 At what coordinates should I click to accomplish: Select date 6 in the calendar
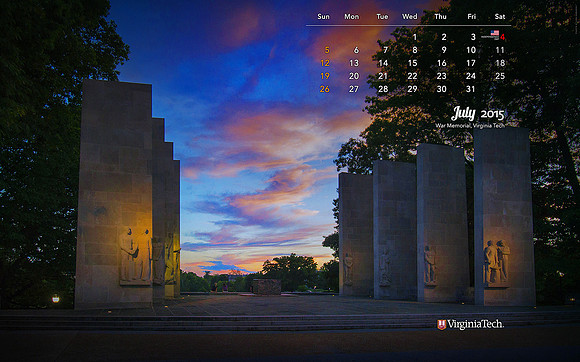tap(356, 50)
